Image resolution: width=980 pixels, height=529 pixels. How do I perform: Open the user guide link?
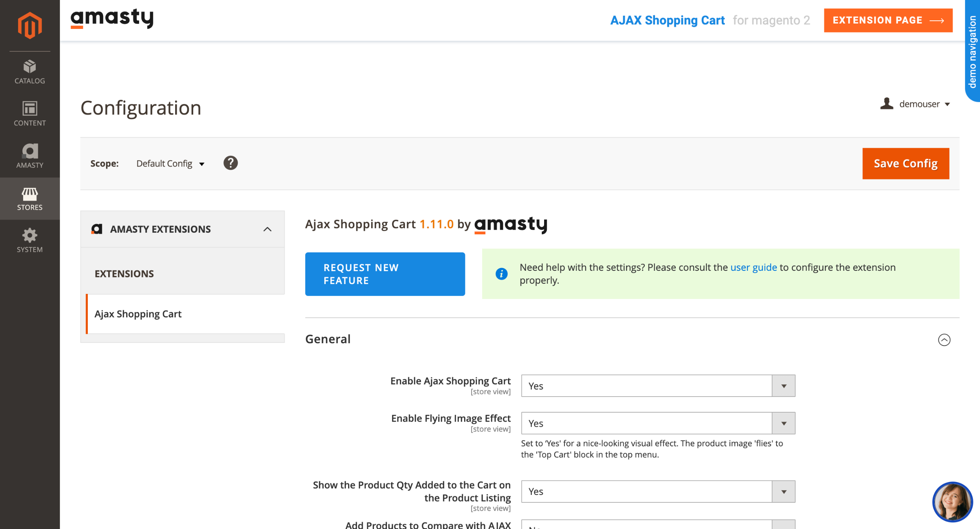(x=753, y=267)
